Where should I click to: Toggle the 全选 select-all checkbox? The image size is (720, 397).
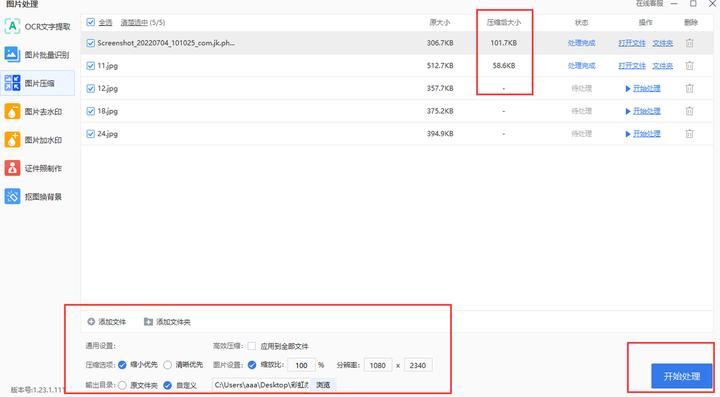coord(90,22)
